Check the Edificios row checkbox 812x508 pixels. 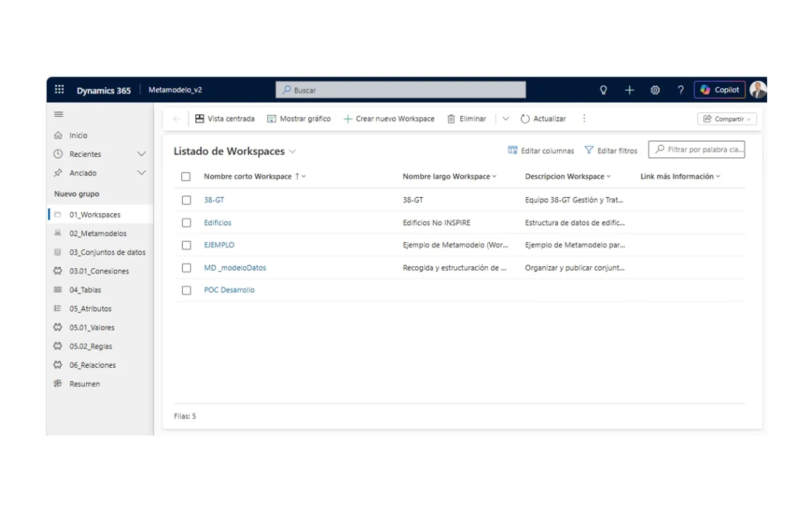pyautogui.click(x=186, y=223)
